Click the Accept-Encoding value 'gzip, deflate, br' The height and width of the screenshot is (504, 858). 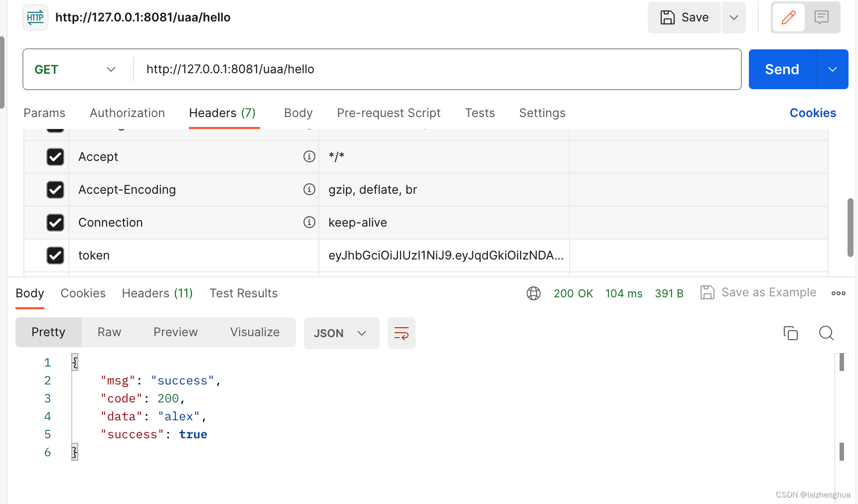click(373, 190)
